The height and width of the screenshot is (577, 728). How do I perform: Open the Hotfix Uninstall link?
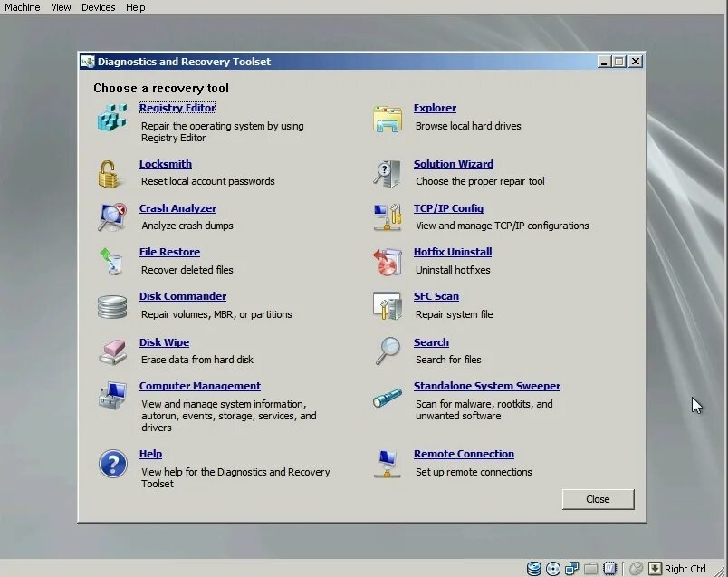pyautogui.click(x=453, y=252)
